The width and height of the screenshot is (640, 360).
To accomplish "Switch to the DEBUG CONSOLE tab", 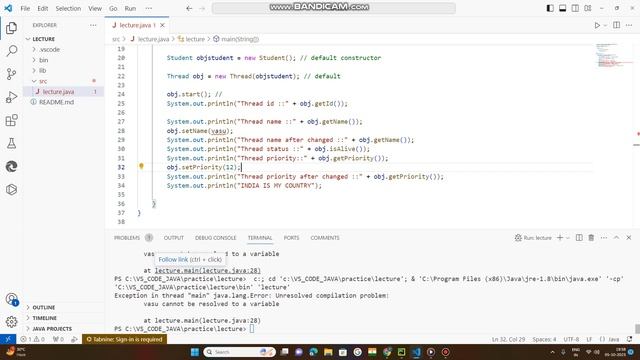I will 216,238.
